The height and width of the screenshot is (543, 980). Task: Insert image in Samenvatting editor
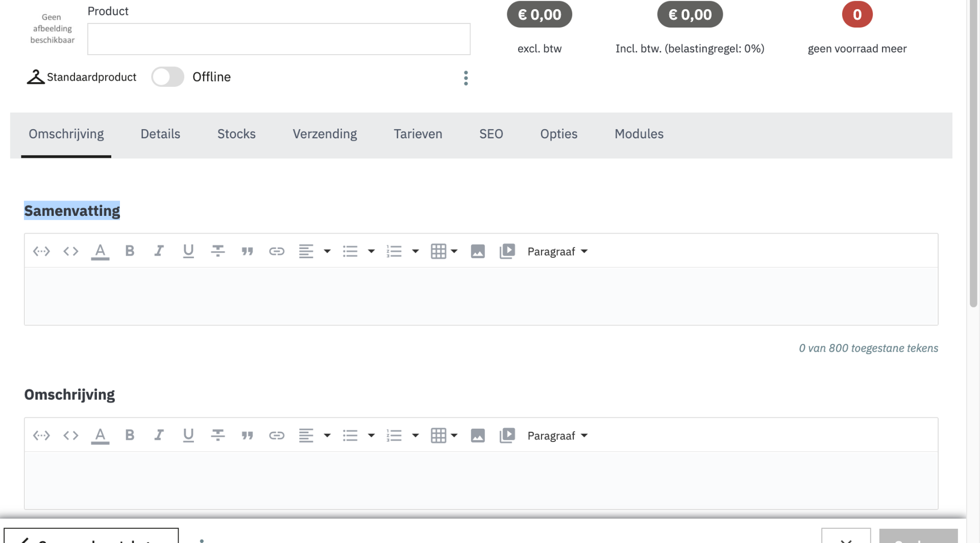click(x=478, y=251)
